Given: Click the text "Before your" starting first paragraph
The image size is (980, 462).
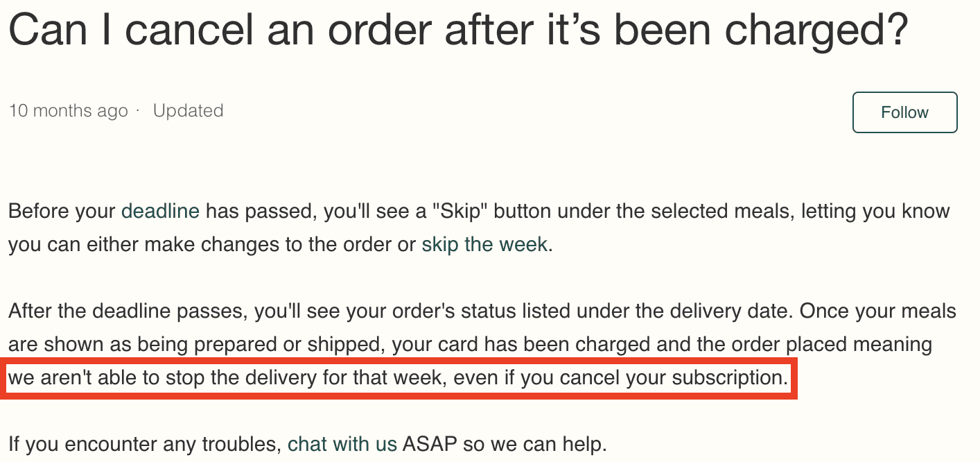Looking at the screenshot, I should coord(62,211).
